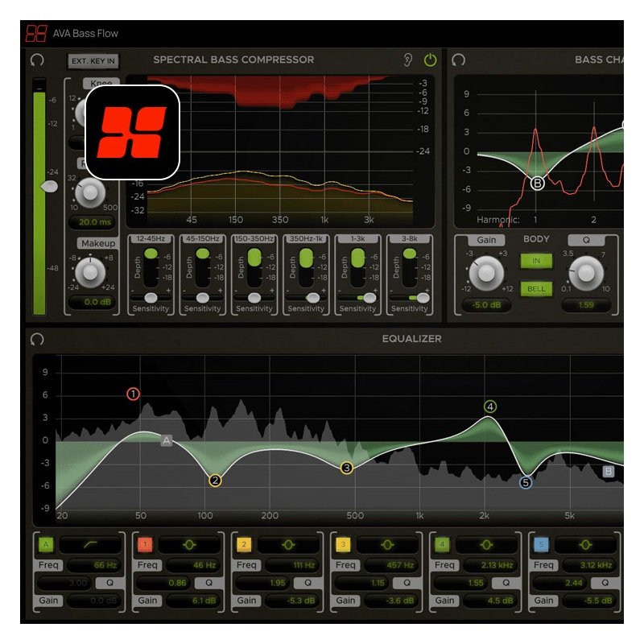This screenshot has height=644, width=644.
Task: Click the BODY Q knob
Action: (x=586, y=273)
